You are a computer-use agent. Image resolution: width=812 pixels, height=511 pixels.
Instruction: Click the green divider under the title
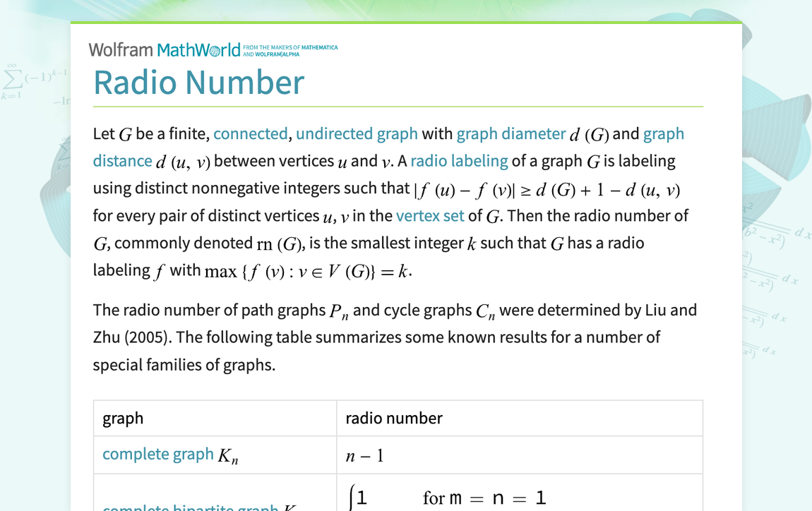pos(398,106)
